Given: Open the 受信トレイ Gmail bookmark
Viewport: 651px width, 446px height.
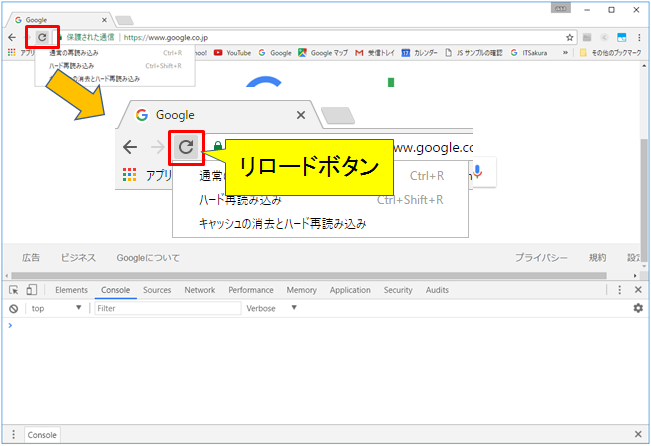Looking at the screenshot, I should [x=374, y=53].
